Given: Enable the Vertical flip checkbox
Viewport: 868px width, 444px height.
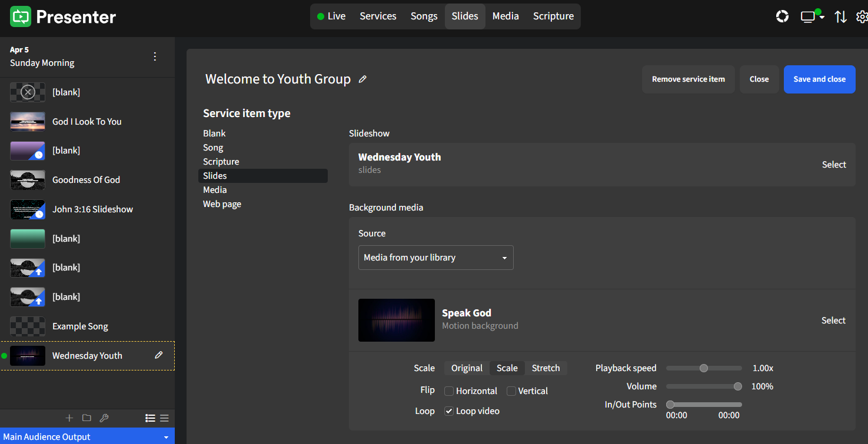Looking at the screenshot, I should [511, 391].
